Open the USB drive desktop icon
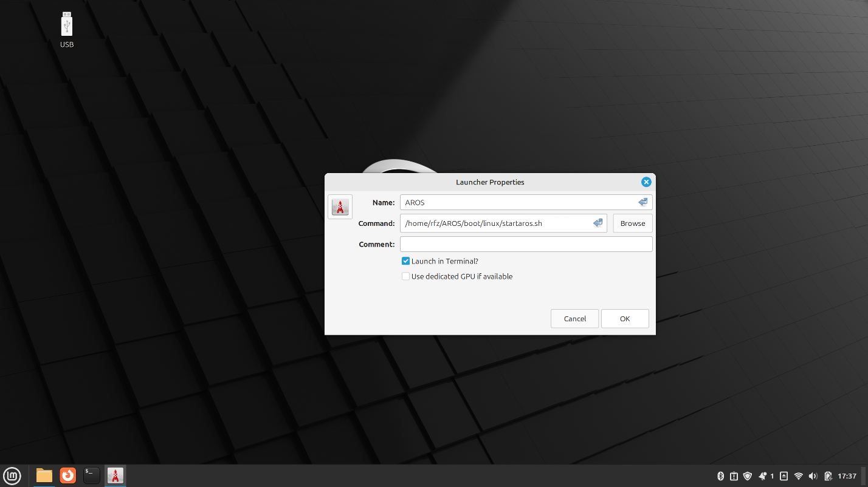The image size is (868, 487). click(67, 30)
